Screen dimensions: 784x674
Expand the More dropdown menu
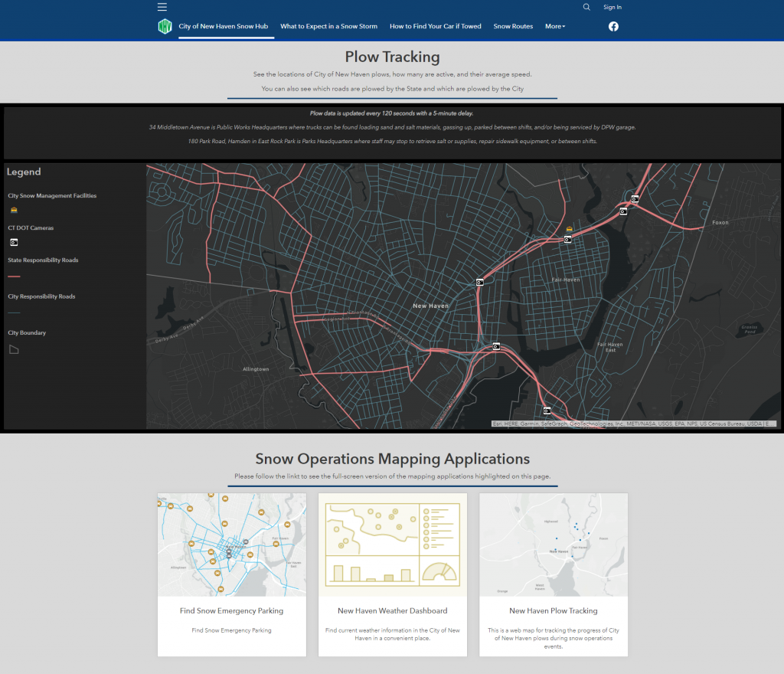555,27
